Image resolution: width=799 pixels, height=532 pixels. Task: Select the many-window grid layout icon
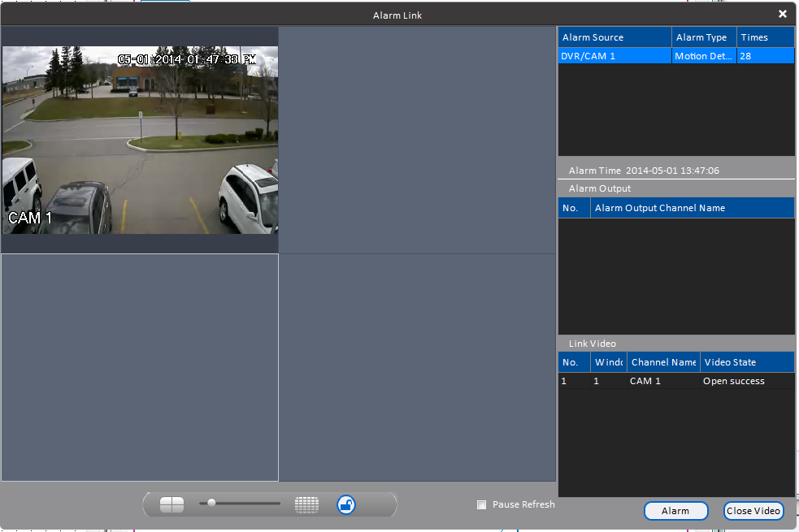[x=306, y=504]
